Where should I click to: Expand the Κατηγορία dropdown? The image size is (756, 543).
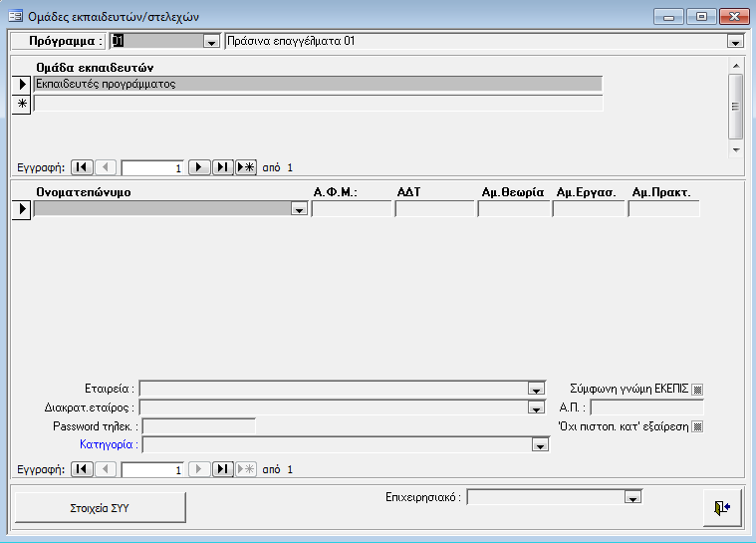540,445
